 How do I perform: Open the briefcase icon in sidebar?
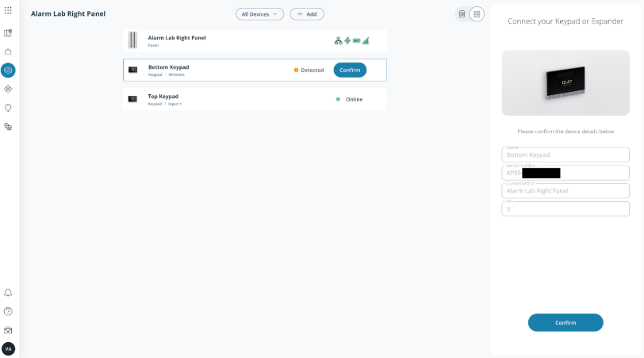[8, 329]
